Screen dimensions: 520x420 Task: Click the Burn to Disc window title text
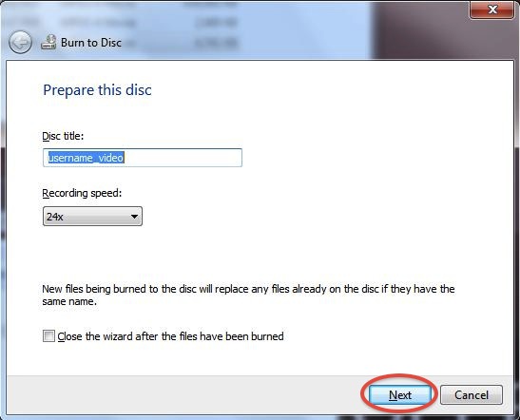91,43
